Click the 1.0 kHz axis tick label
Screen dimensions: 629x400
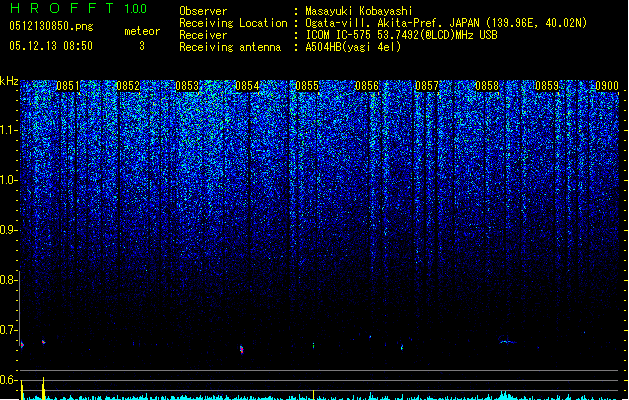click(8, 180)
